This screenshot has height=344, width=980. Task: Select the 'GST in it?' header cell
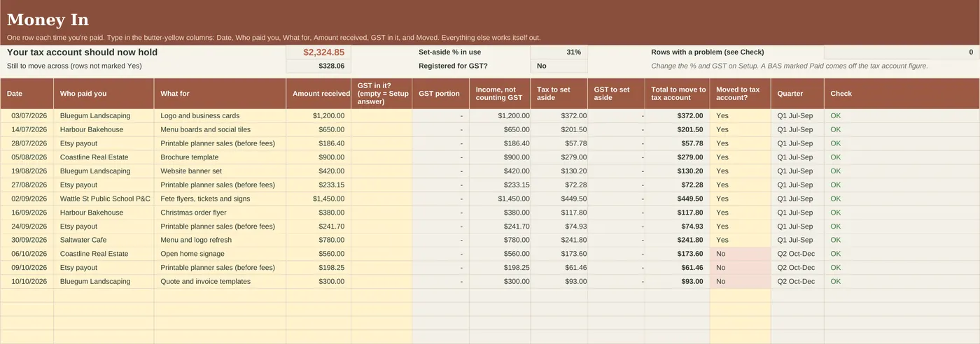[381, 94]
